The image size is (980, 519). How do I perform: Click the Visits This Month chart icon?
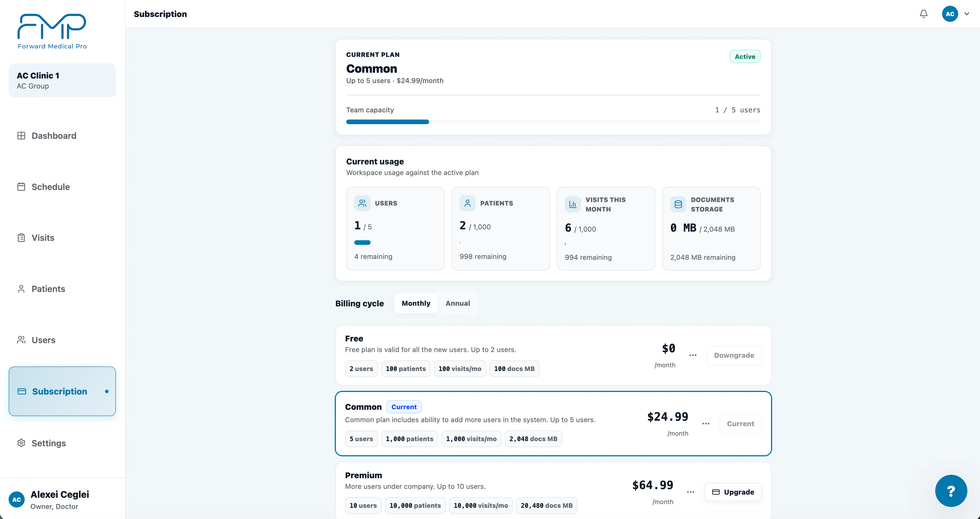point(573,205)
